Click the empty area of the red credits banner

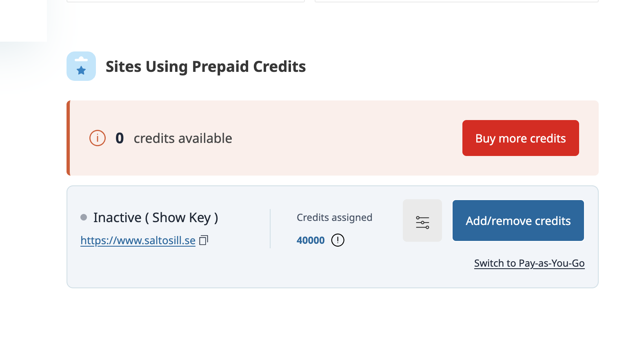[x=347, y=138]
